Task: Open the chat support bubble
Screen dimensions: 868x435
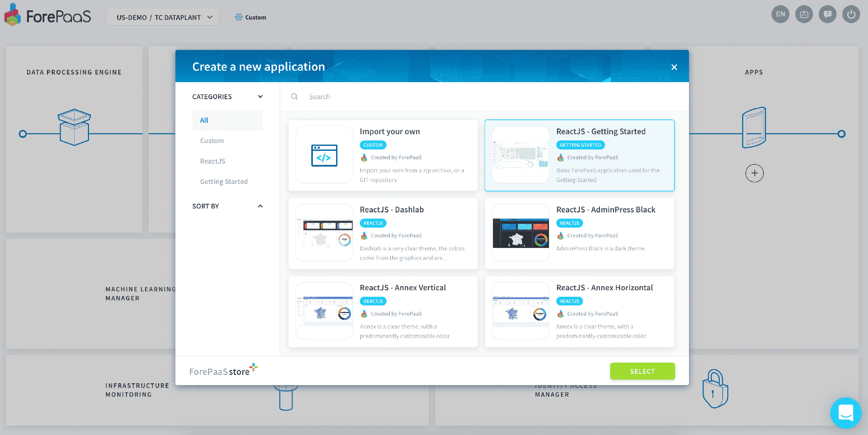Action: [x=846, y=413]
